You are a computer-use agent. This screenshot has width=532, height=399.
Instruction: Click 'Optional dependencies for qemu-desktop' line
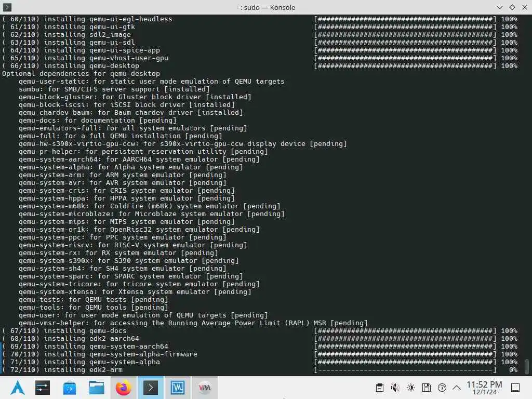click(81, 74)
